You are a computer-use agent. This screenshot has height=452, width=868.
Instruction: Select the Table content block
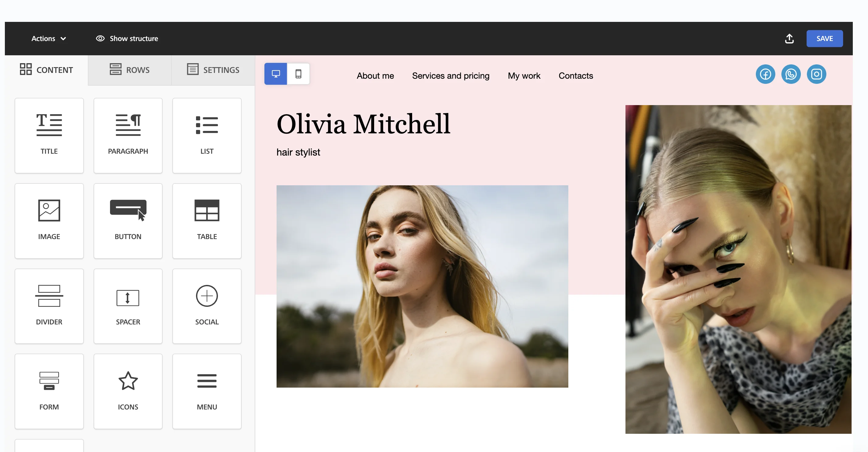click(x=207, y=221)
